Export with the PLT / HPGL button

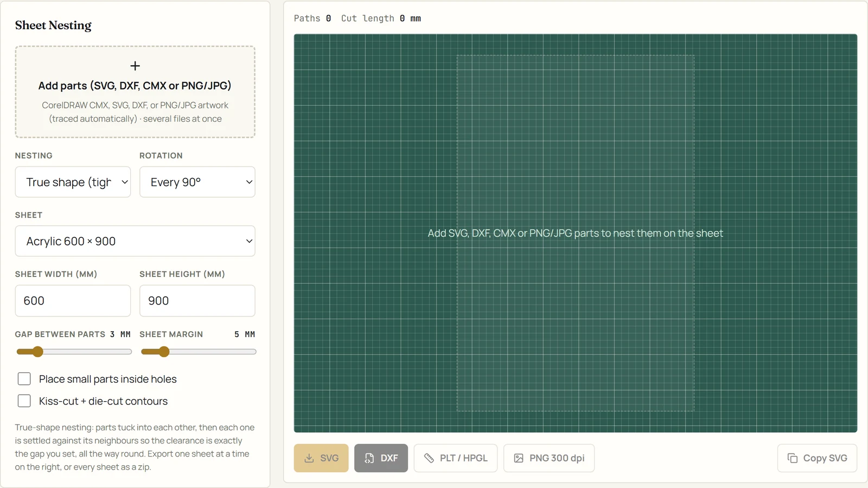point(456,458)
